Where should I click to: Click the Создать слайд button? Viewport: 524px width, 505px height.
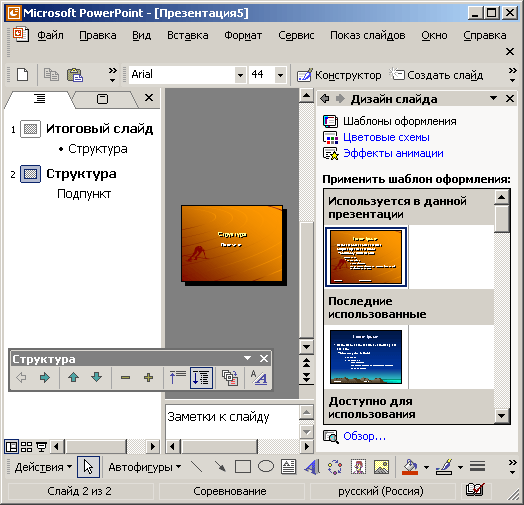click(437, 75)
